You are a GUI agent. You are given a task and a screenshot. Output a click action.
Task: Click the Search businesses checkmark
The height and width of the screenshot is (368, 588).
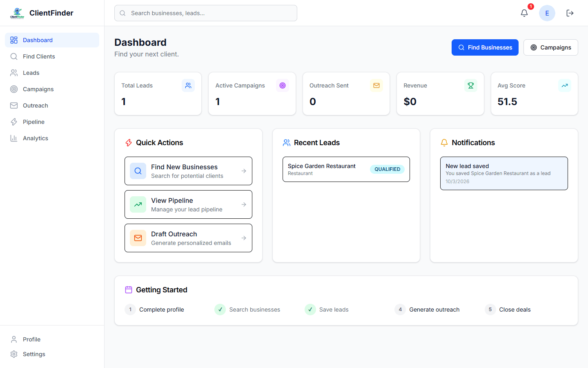220,310
